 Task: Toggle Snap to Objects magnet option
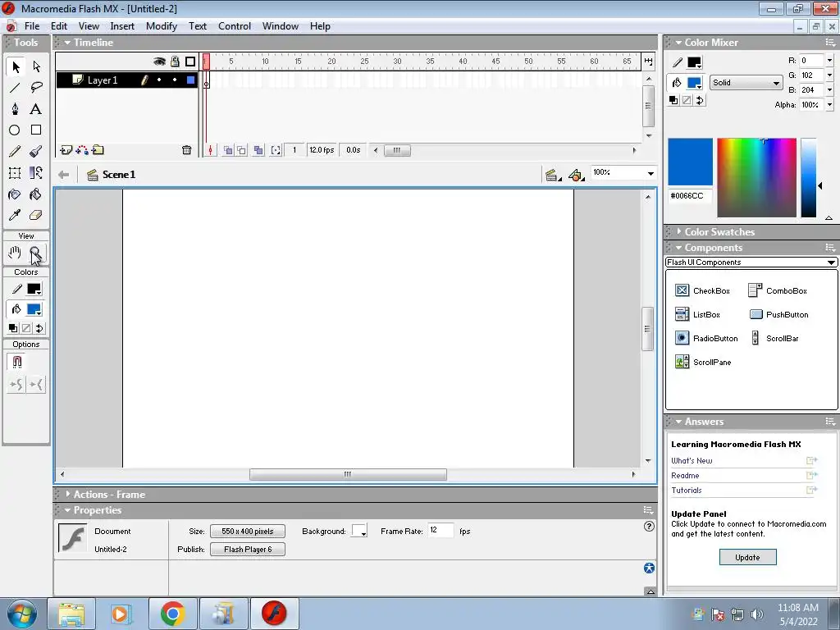[x=16, y=362]
